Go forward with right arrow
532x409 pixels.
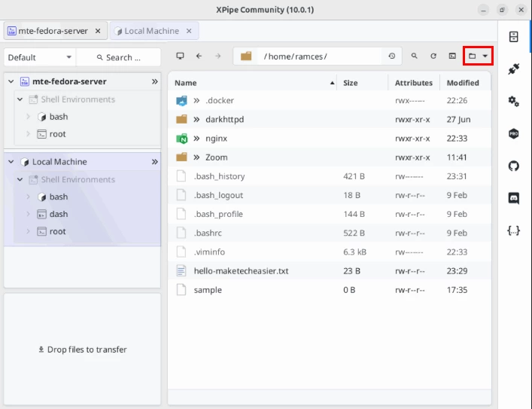(217, 56)
